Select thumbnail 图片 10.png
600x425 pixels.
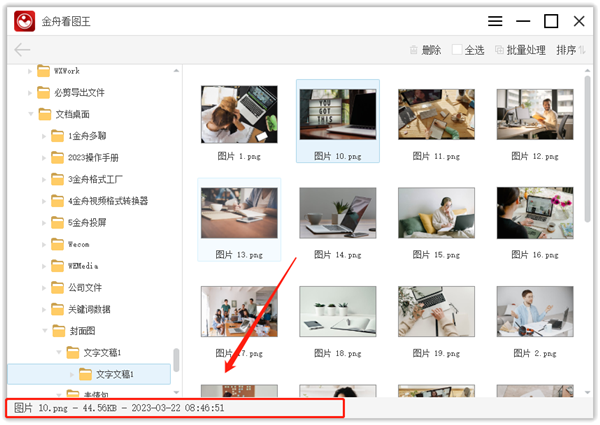338,114
